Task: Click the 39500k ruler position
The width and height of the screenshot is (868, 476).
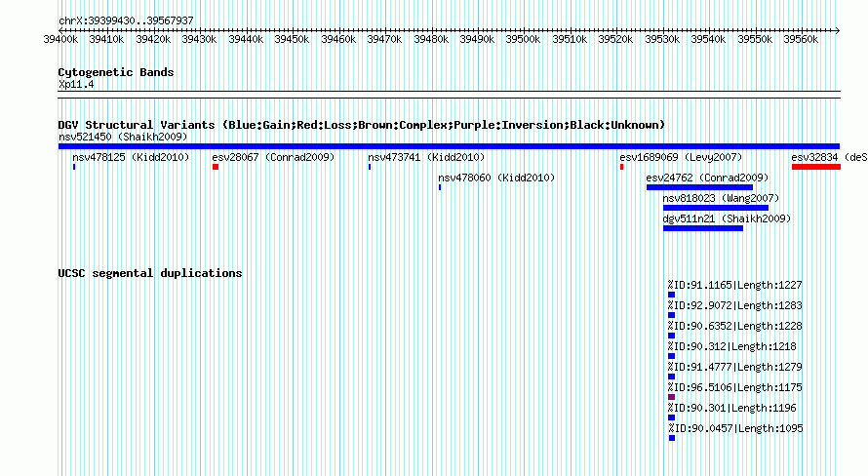Action: tap(523, 39)
